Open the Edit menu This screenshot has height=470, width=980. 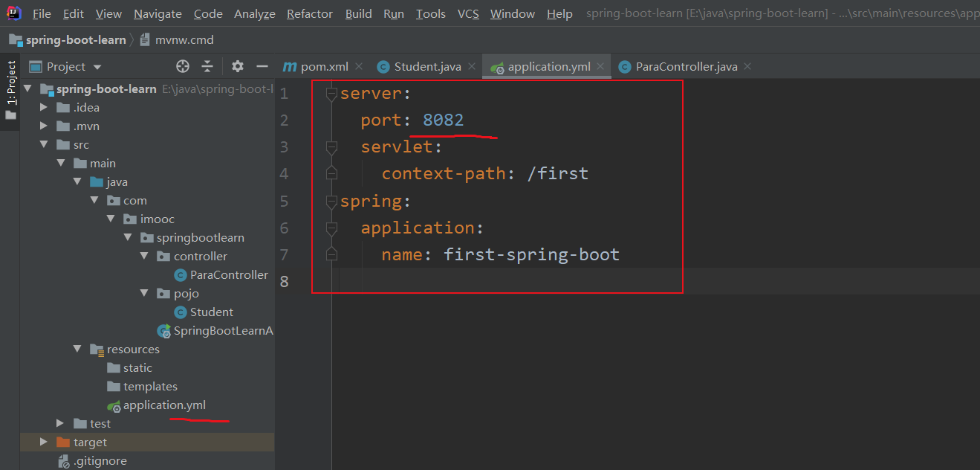[x=74, y=13]
